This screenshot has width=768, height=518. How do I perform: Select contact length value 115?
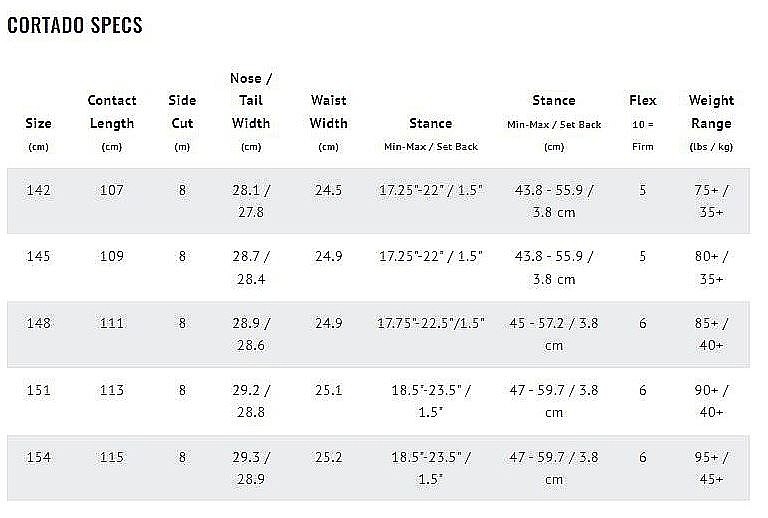112,457
